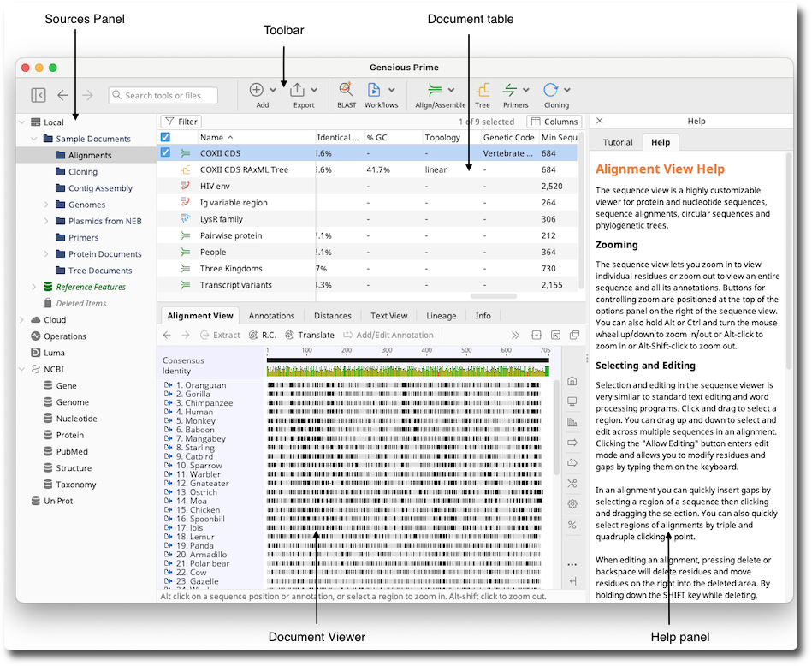This screenshot has height=666, width=812.
Task: Open viewer in new window icon
Action: point(574,335)
